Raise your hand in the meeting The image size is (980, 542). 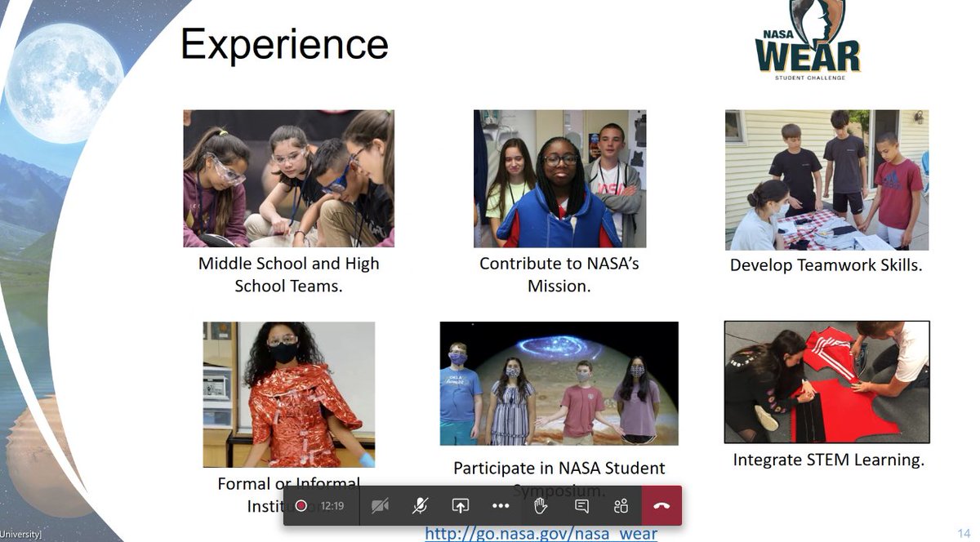tap(540, 506)
